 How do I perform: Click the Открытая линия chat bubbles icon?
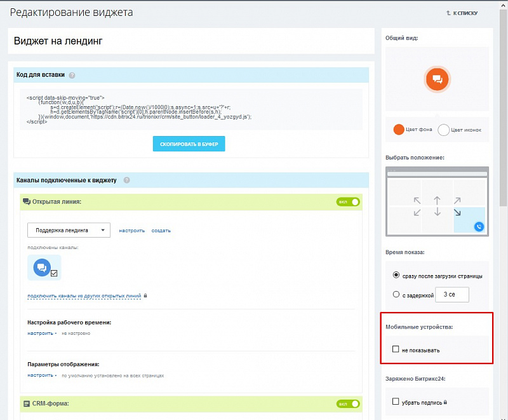click(x=27, y=201)
